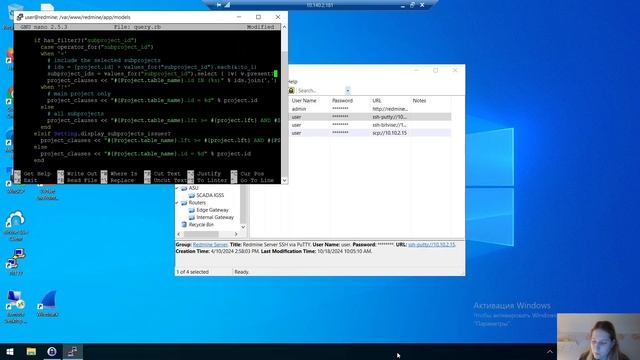Click 'File: query.rb' in nano header

(x=137, y=27)
